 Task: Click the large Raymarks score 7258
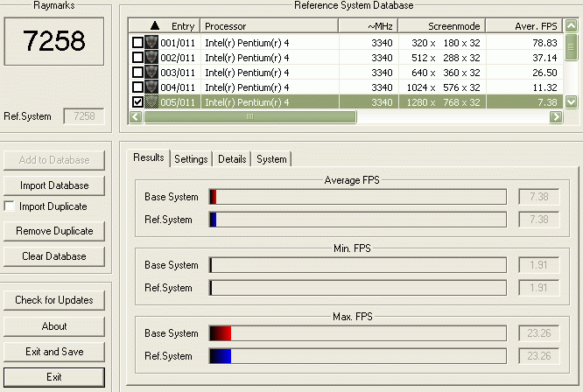tap(54, 40)
